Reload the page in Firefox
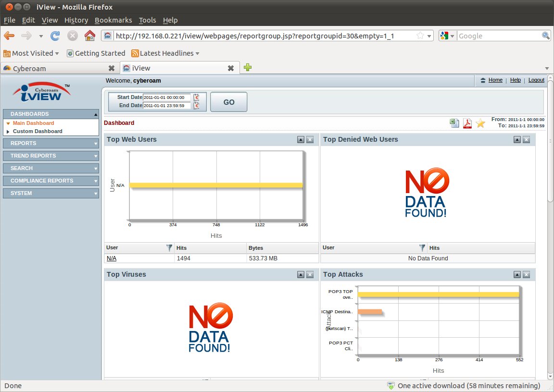554x392 pixels. click(55, 36)
